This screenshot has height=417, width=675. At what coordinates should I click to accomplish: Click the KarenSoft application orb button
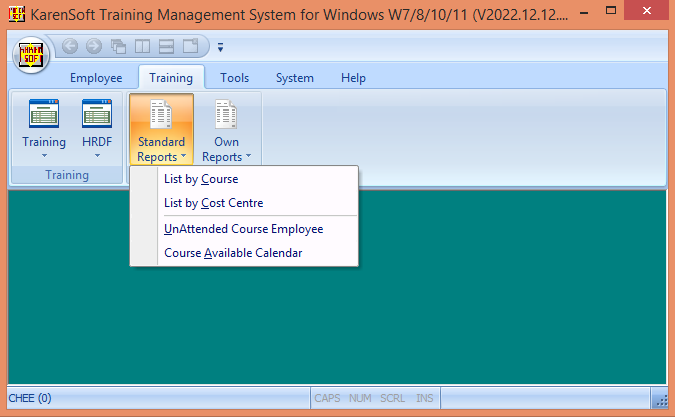[x=31, y=55]
